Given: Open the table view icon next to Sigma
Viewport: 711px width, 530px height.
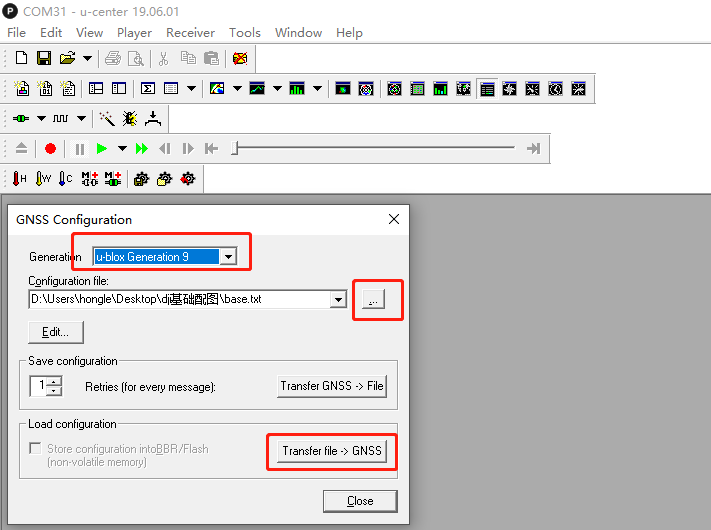Looking at the screenshot, I should pos(171,88).
